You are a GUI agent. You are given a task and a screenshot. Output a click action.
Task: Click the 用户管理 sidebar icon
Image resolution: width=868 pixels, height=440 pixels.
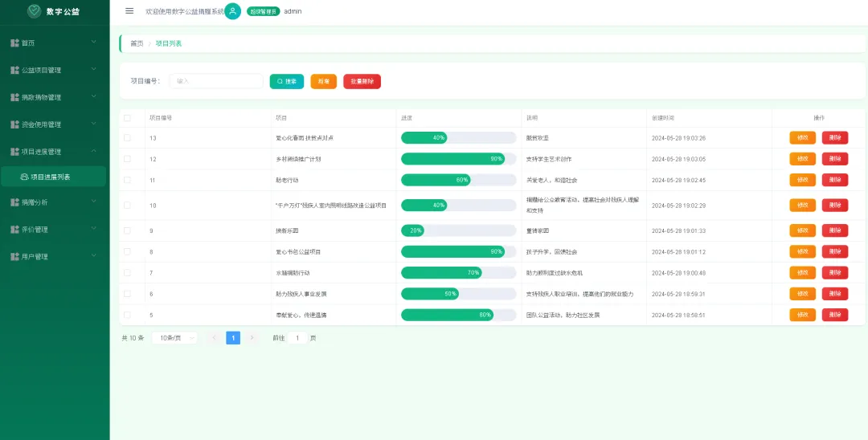pos(15,256)
